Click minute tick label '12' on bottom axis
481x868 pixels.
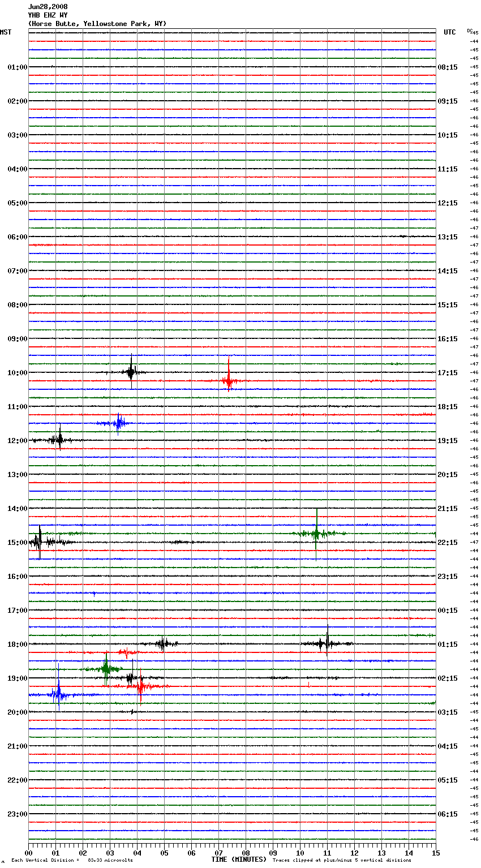coord(355,853)
